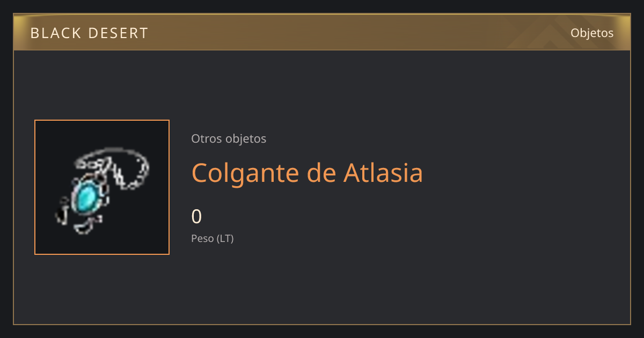
Task: Select the Otros objetos category label
Action: coord(229,138)
